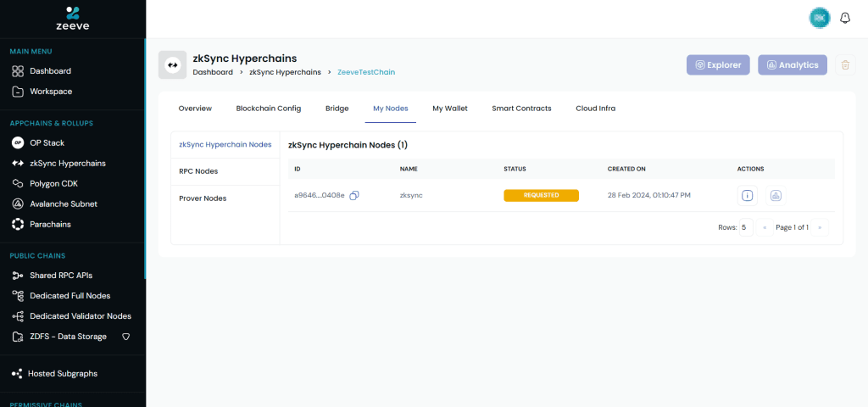This screenshot has width=868, height=407.
Task: Select RPC Nodes side tab
Action: coord(225,171)
